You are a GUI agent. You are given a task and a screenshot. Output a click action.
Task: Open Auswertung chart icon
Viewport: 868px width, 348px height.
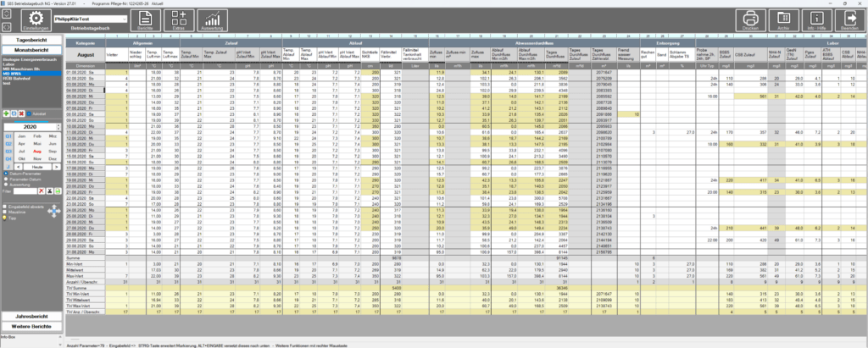213,20
